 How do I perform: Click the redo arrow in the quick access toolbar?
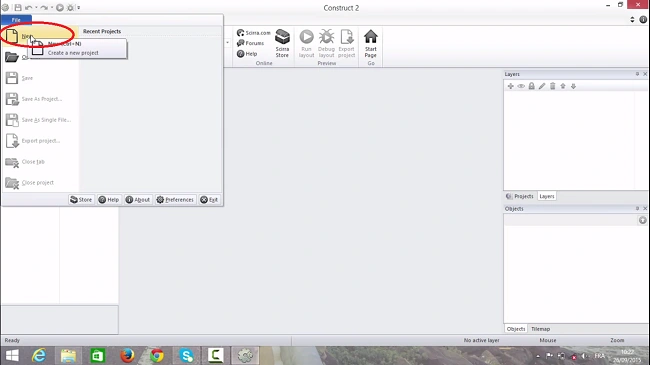point(44,7)
